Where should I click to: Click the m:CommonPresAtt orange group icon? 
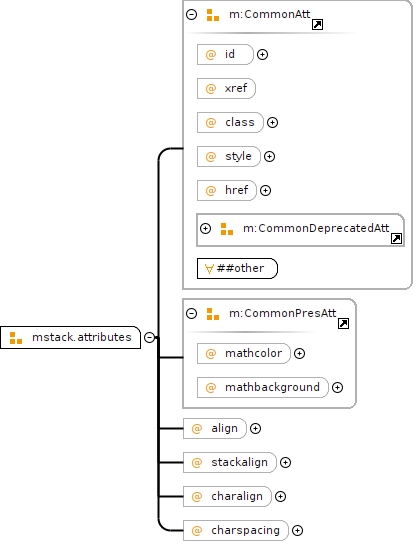point(213,314)
